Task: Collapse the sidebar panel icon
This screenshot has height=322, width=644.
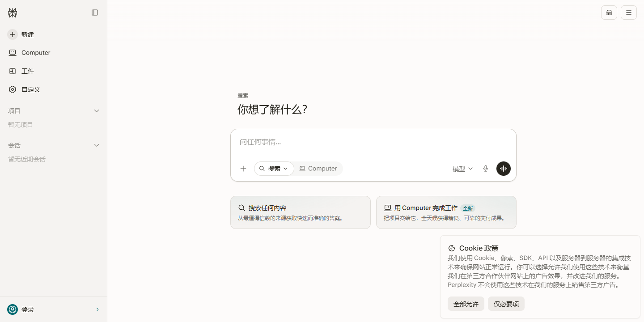Action: click(95, 13)
